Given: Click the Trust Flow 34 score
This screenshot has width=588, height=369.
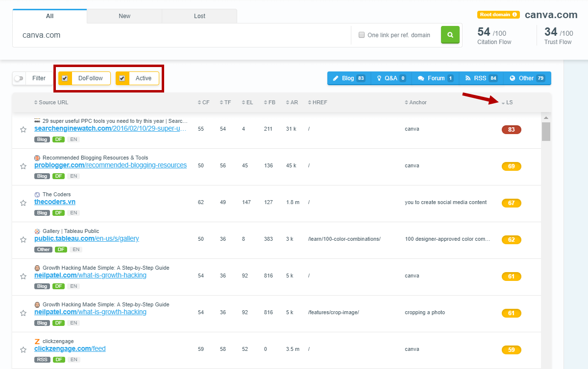Looking at the screenshot, I should [551, 32].
